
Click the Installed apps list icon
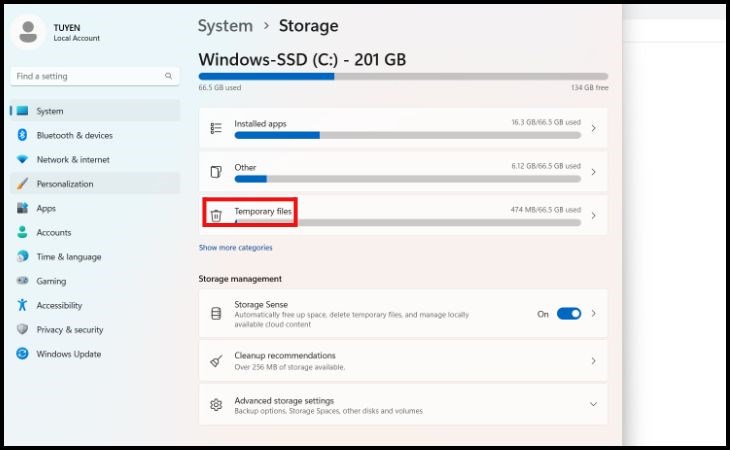216,128
